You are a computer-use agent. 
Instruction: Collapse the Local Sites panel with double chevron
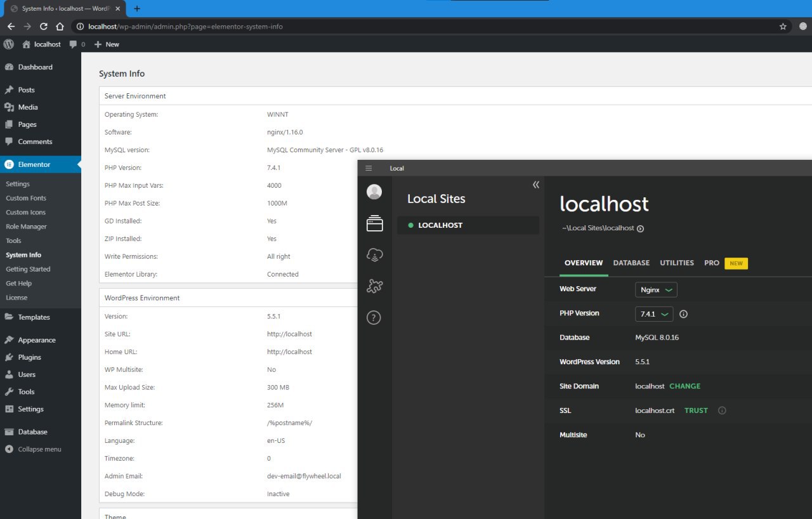[x=536, y=185]
